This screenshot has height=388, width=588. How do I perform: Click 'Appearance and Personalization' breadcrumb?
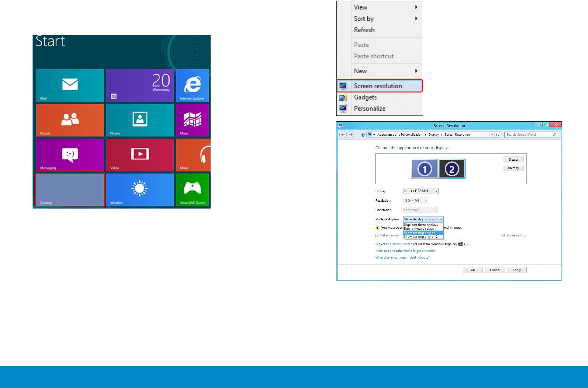pos(399,135)
